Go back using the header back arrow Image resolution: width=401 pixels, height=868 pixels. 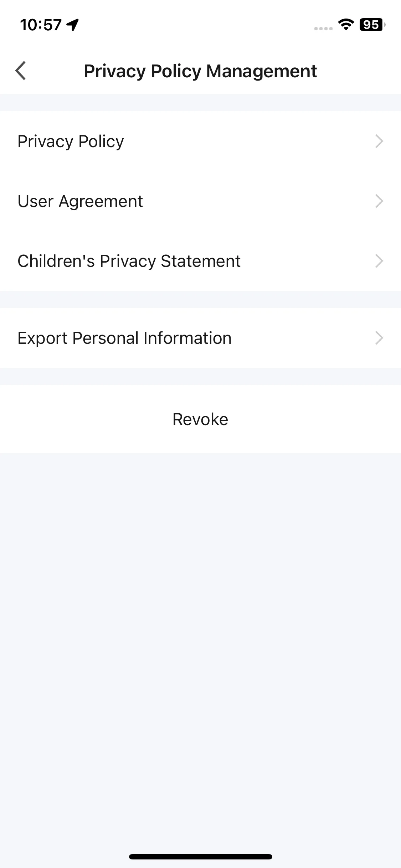pyautogui.click(x=21, y=71)
